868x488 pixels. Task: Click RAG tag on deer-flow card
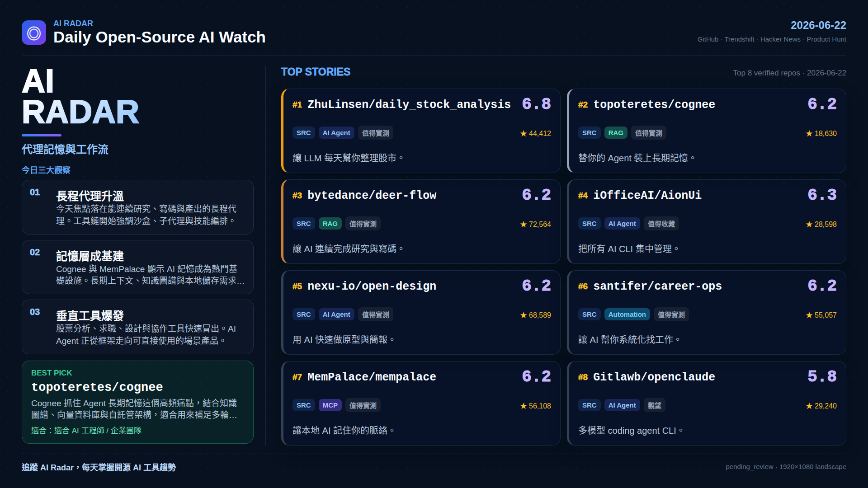tap(330, 224)
